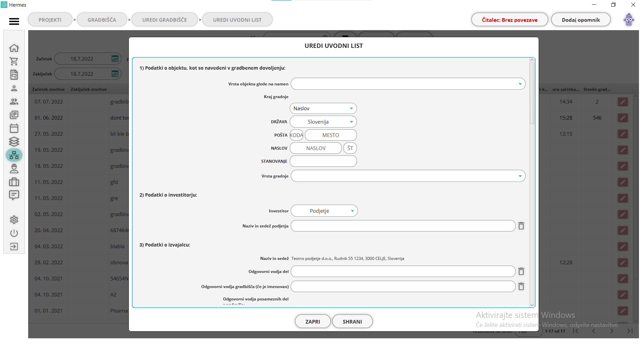Click power icon in sidebar
The height and width of the screenshot is (345, 644).
[x=14, y=233]
